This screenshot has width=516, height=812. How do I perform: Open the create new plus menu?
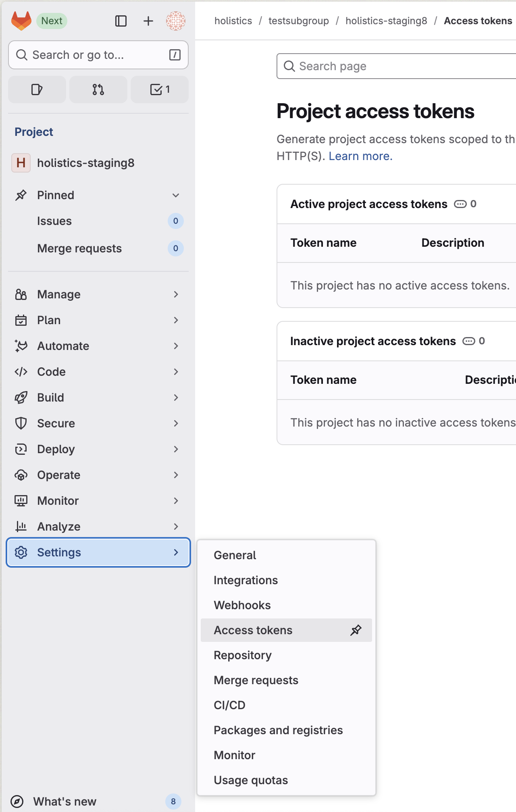tap(148, 21)
